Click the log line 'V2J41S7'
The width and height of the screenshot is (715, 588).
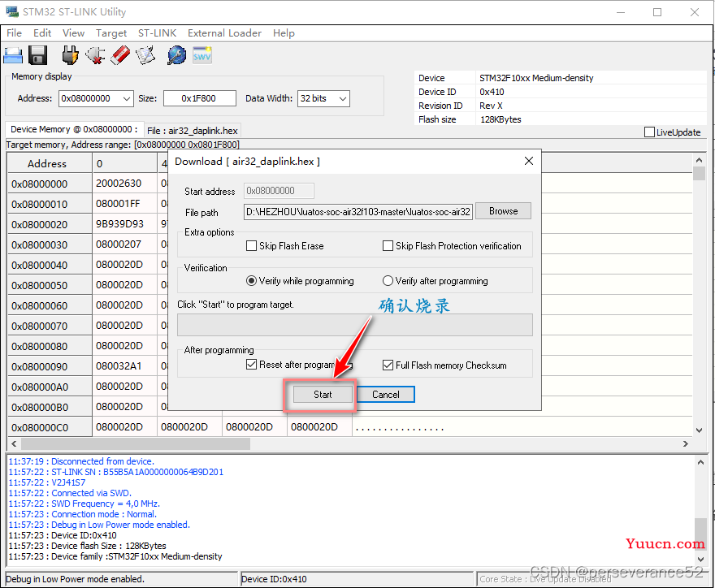click(47, 482)
